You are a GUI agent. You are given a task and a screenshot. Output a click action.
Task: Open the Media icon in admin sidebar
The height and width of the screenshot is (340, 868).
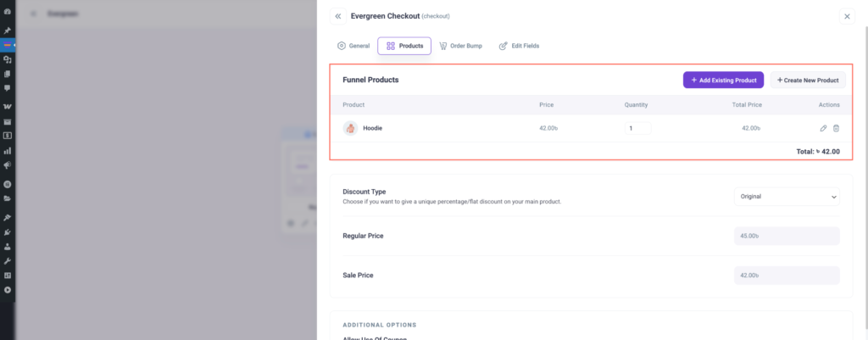[x=7, y=60]
